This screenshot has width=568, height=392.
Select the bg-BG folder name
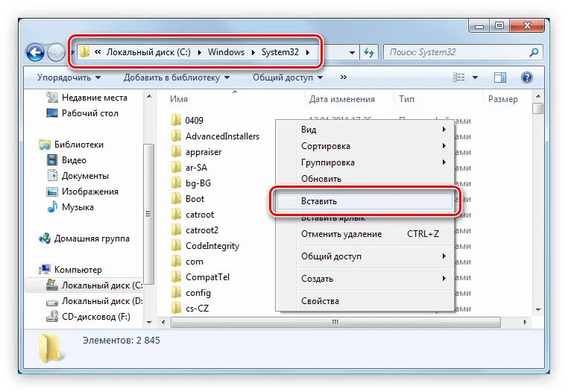[x=198, y=183]
